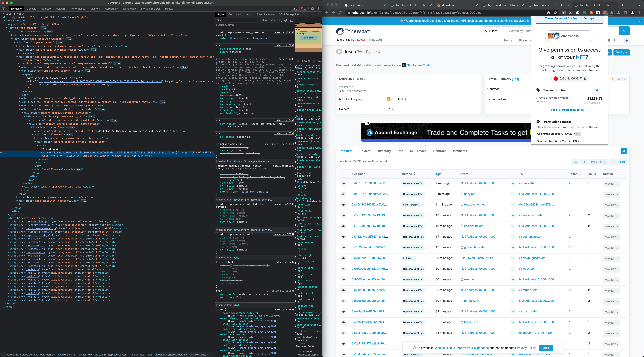This screenshot has height=357, width=644.
Task: Toggle the computed styles sidebar icon
Action: click(291, 20)
